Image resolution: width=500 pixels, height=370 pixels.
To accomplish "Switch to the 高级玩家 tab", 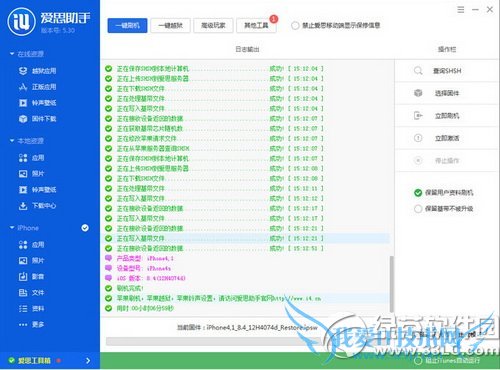I will tap(213, 25).
